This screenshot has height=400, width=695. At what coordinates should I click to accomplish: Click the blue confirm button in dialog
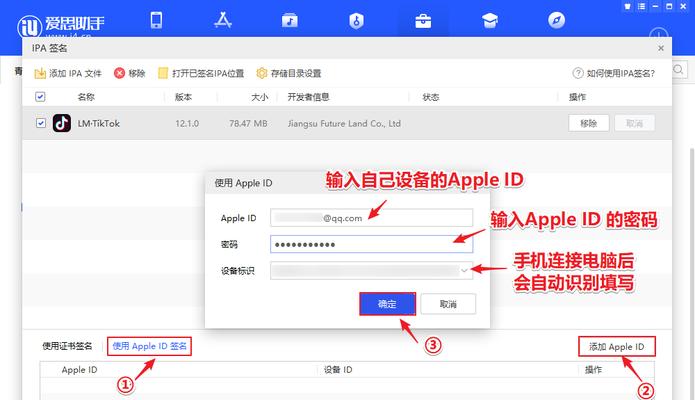pos(387,304)
